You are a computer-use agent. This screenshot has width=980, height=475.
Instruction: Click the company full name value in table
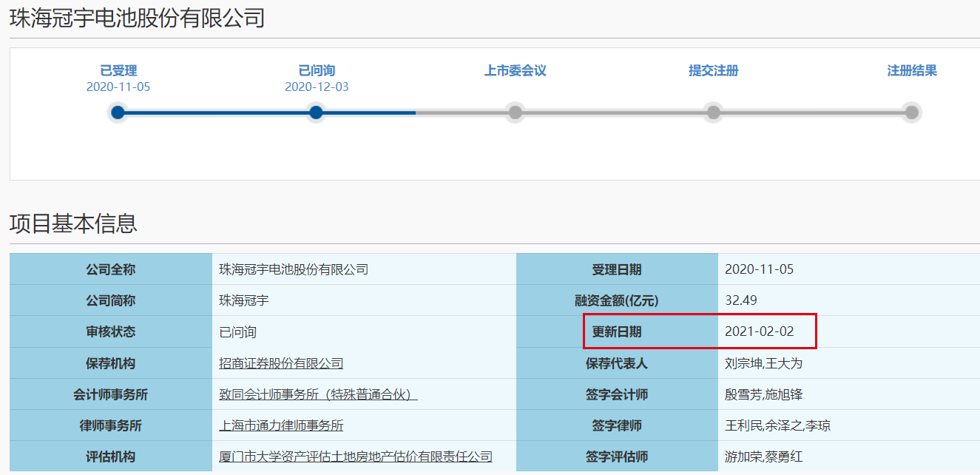(294, 269)
